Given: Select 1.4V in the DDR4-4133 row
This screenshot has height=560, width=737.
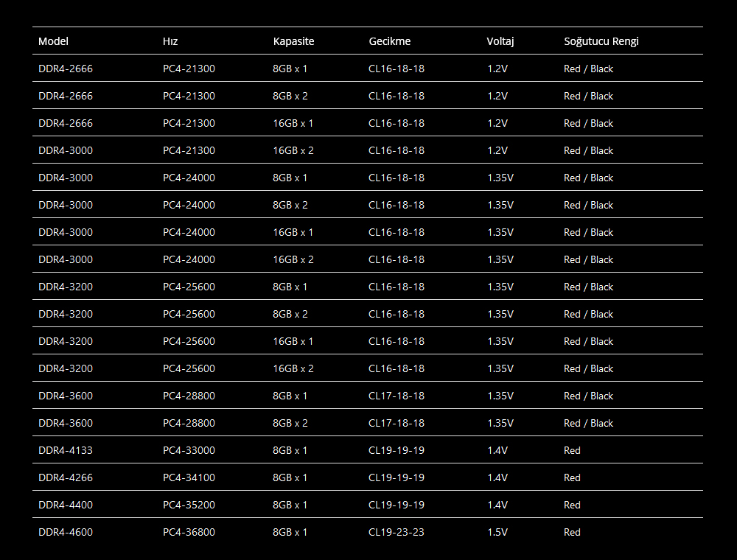Looking at the screenshot, I should click(x=497, y=450).
